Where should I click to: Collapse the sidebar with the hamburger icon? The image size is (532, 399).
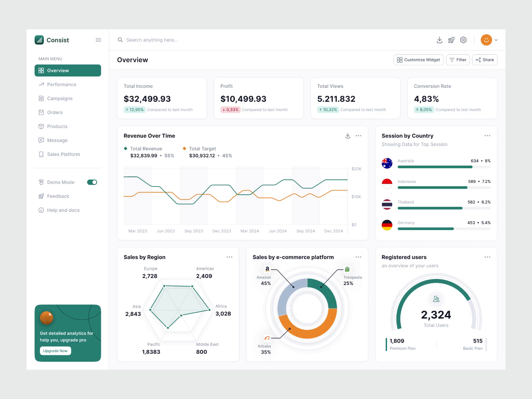point(98,40)
